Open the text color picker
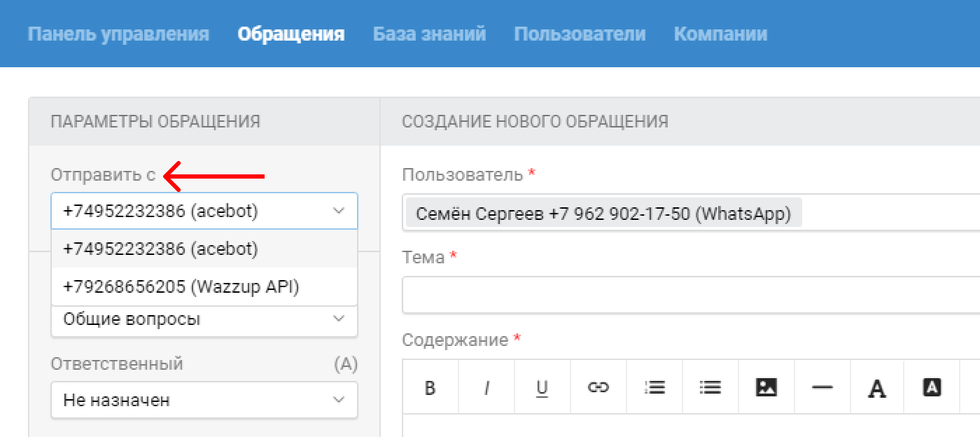980x437 pixels. point(876,387)
